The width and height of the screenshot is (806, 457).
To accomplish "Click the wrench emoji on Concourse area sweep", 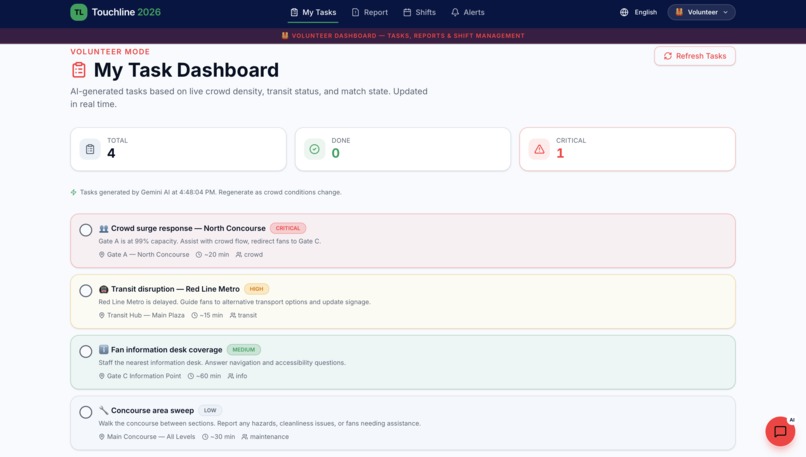I will [103, 410].
